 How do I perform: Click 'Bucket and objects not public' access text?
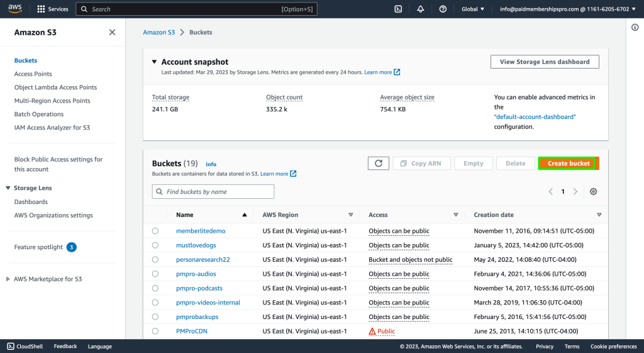[410, 260]
